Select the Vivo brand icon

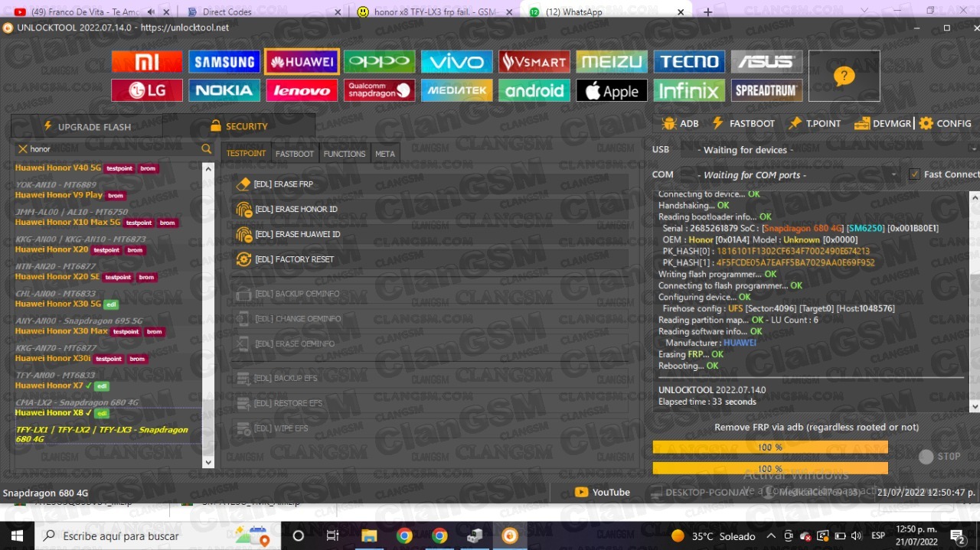457,62
